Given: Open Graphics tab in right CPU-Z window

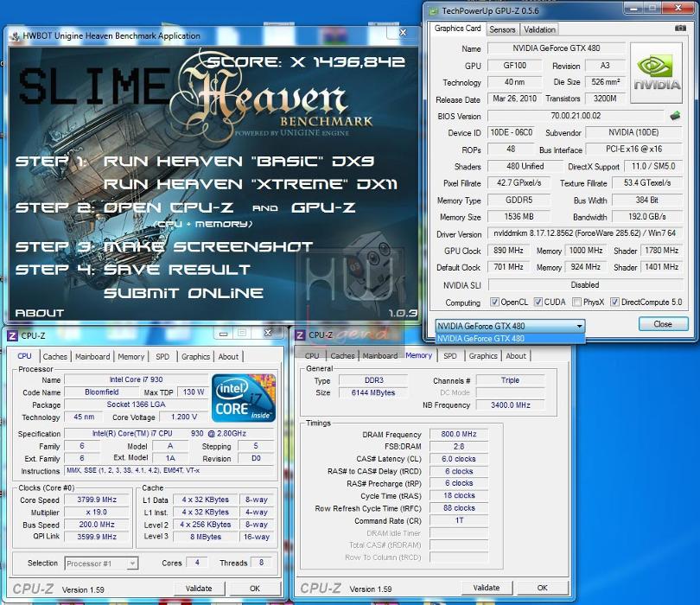Looking at the screenshot, I should pyautogui.click(x=483, y=355).
